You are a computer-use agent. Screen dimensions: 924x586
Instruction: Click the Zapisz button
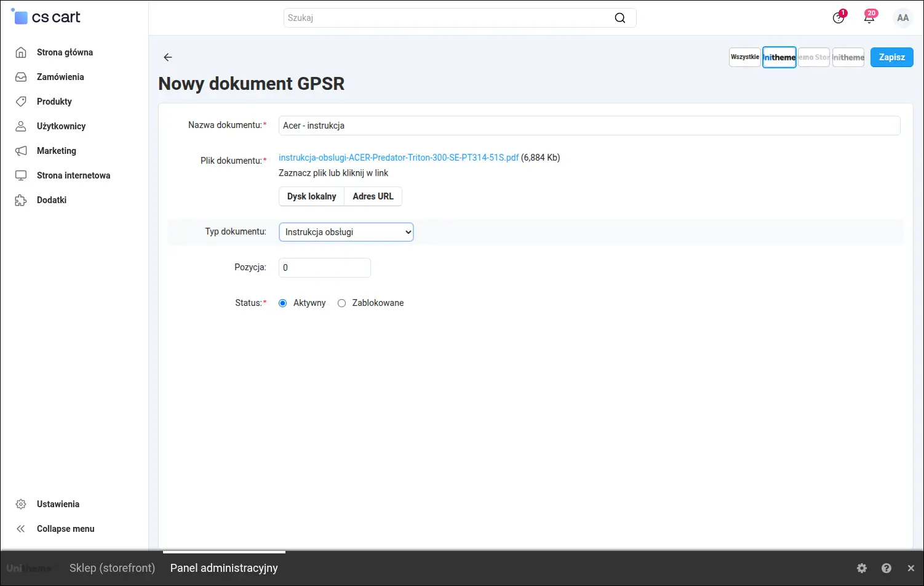(x=892, y=57)
